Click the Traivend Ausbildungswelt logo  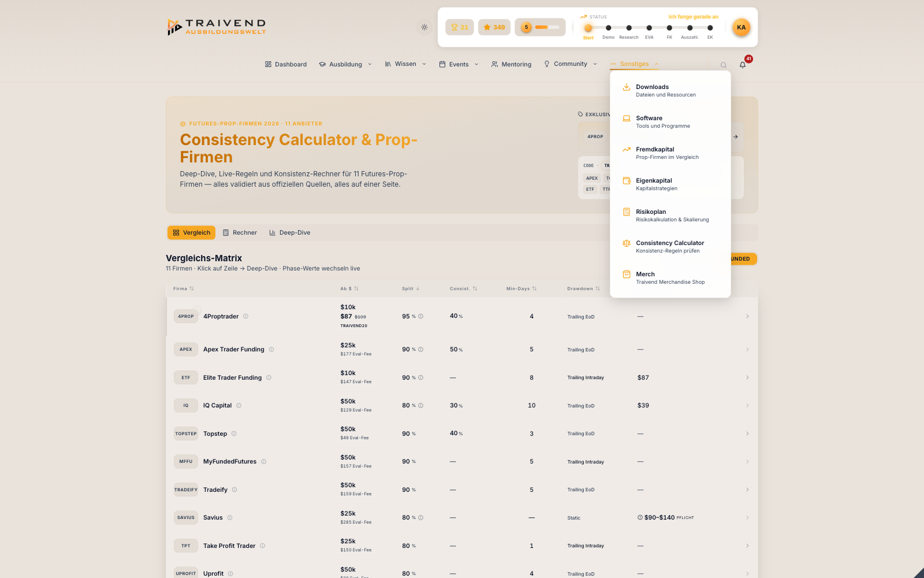tap(217, 27)
